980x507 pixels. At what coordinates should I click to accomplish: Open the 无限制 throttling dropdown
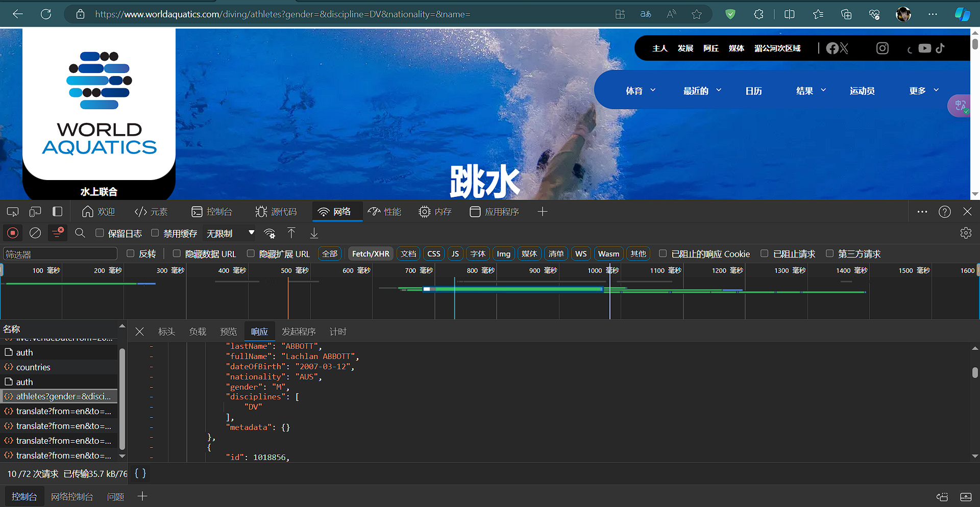[230, 233]
